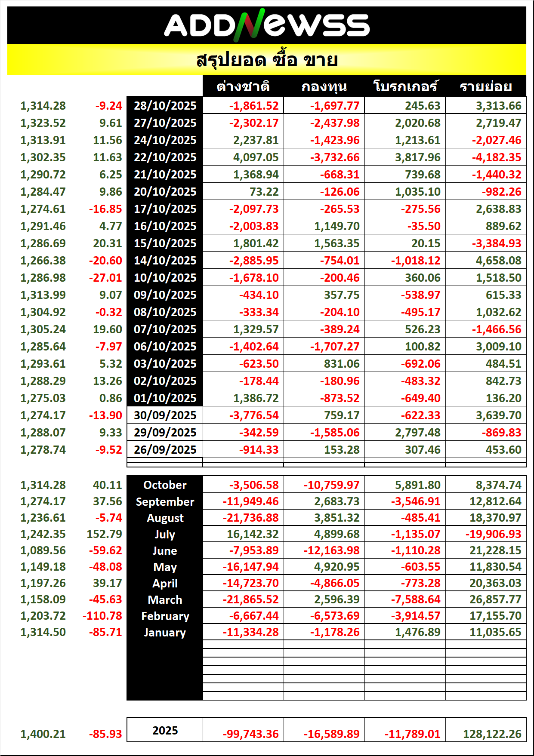Click the July month row label

pyautogui.click(x=165, y=535)
